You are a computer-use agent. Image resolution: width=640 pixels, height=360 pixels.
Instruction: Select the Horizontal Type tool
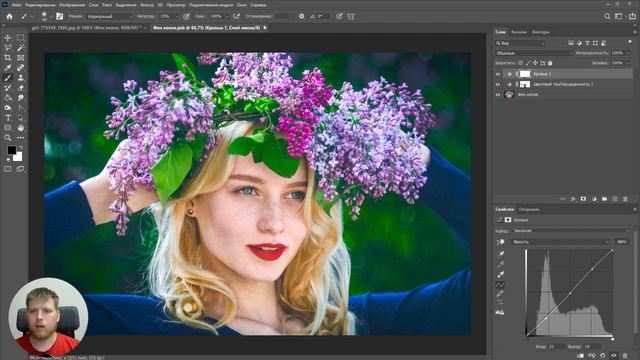click(8, 118)
